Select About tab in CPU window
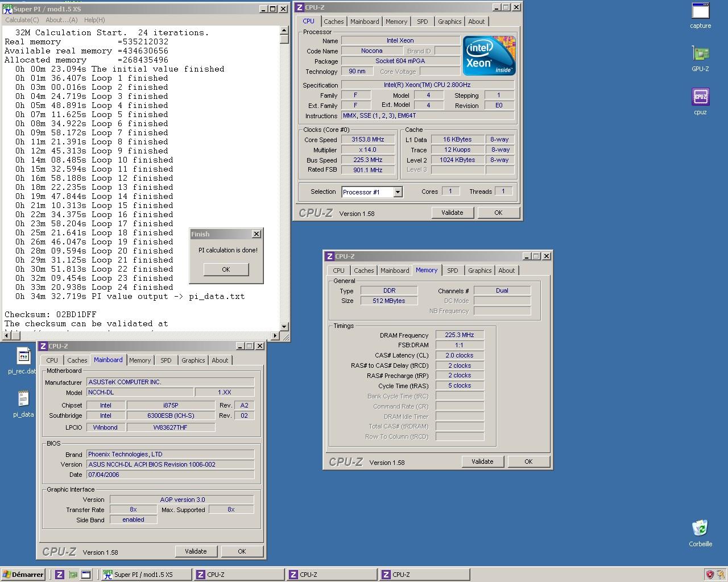 [x=477, y=22]
